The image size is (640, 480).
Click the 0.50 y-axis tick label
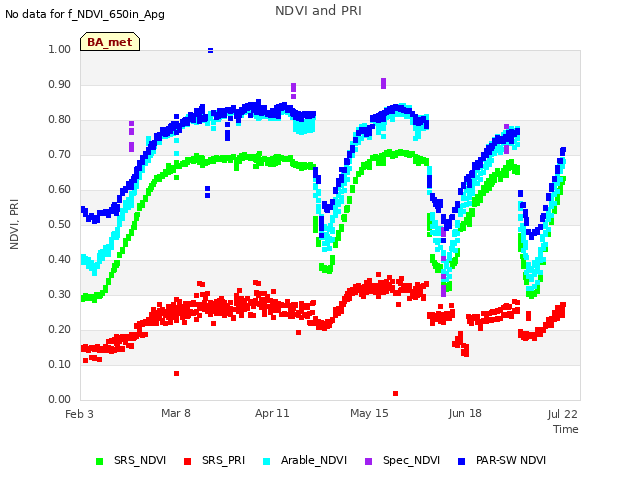tap(60, 224)
